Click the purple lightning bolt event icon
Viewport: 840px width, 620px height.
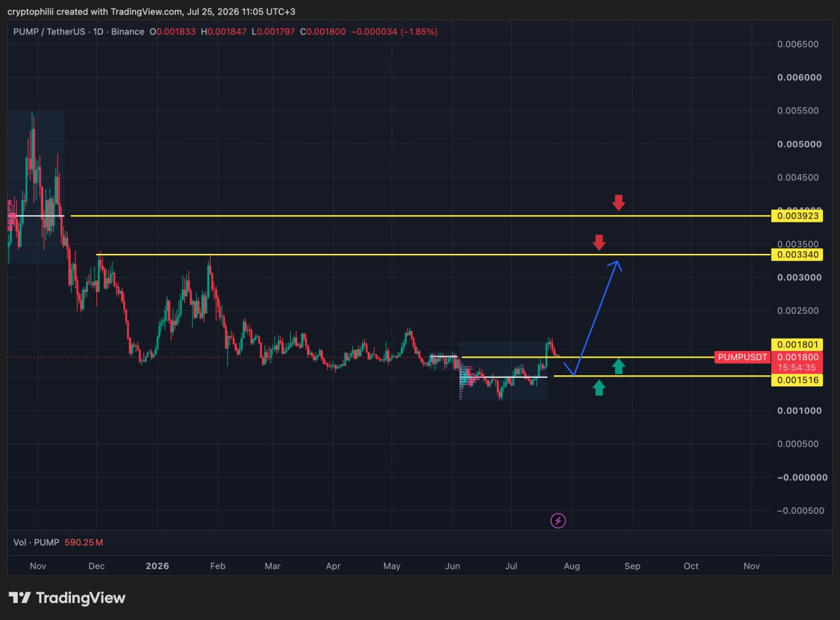pyautogui.click(x=558, y=521)
